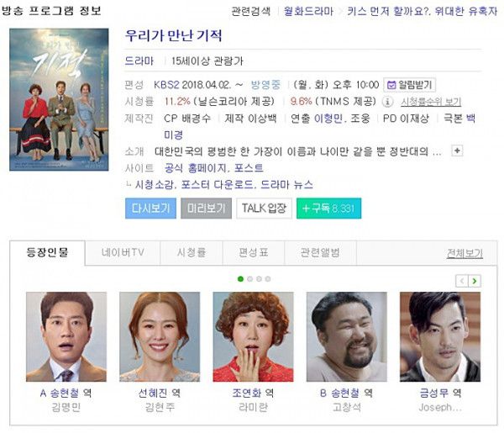Go to next cast page arrow

coord(475,281)
